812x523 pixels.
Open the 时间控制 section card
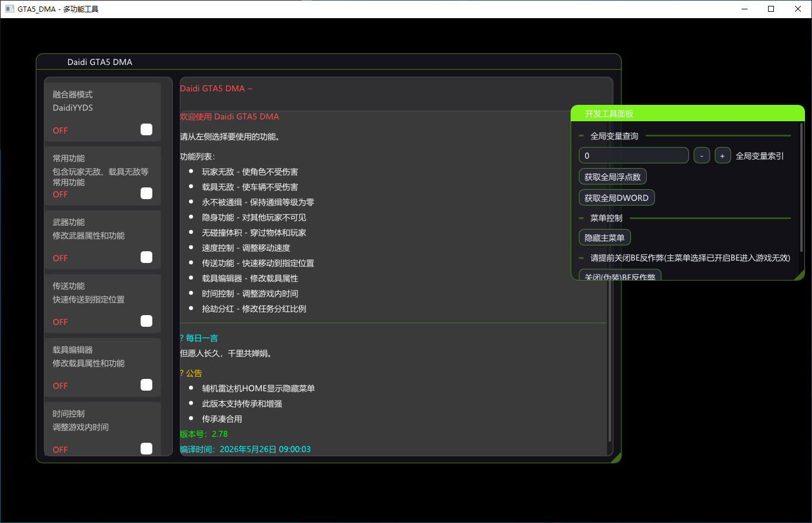103,429
